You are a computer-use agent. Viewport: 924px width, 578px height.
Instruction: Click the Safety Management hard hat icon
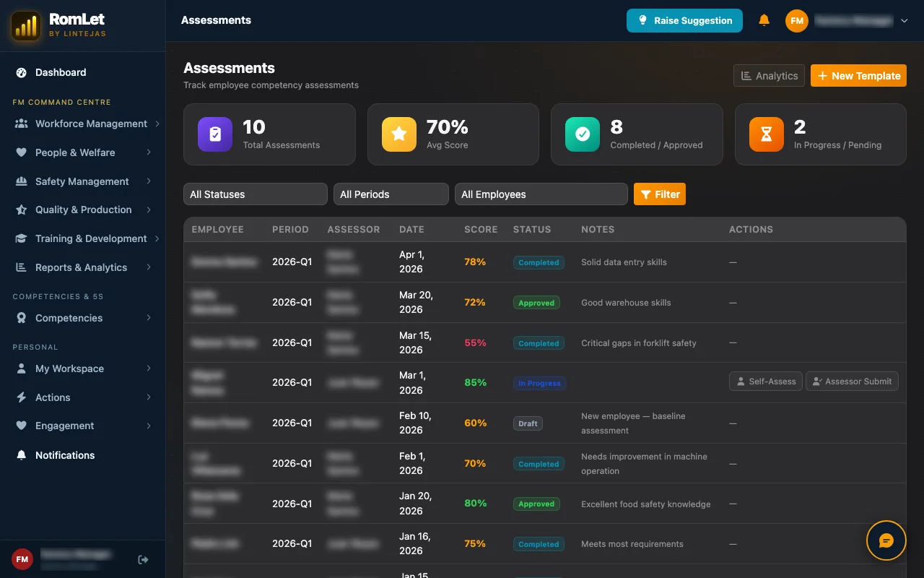click(21, 181)
